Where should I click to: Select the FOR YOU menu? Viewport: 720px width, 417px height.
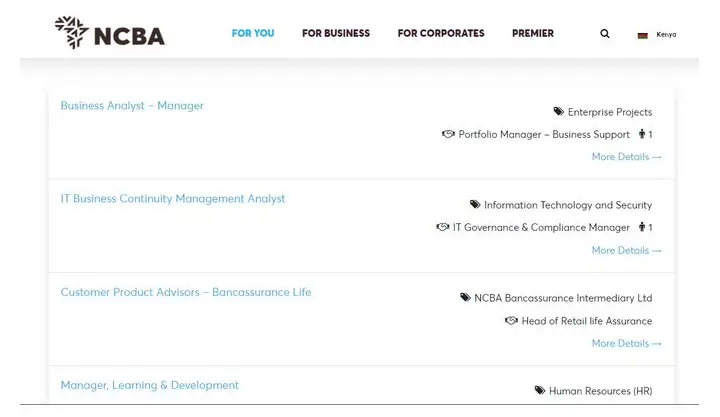[x=253, y=33]
